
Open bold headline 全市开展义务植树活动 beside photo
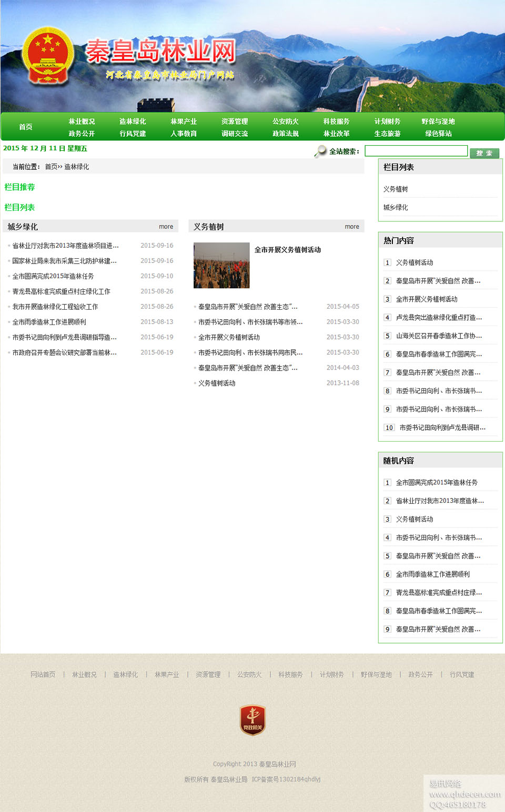288,250
